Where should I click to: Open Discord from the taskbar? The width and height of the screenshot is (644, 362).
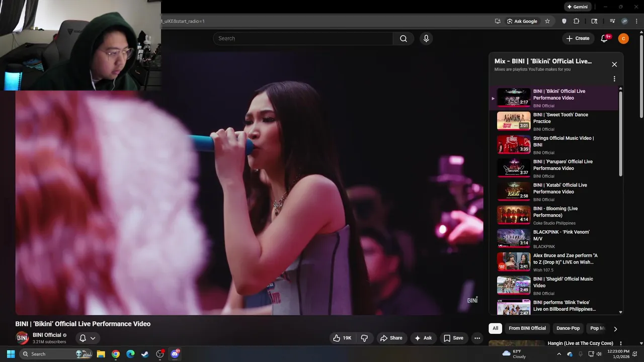[175, 354]
